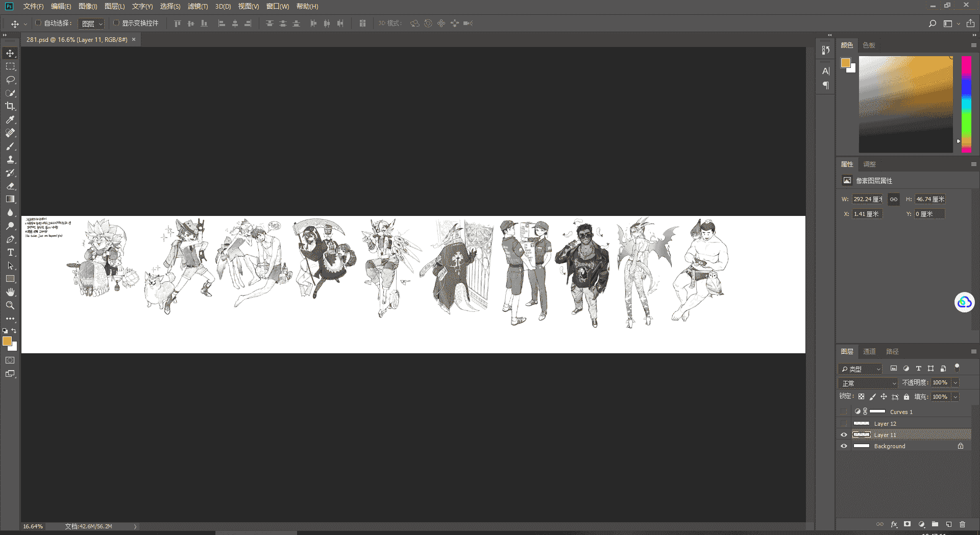This screenshot has width=980, height=535.
Task: Show the Curves 1 layer visibility box
Action: 844,412
